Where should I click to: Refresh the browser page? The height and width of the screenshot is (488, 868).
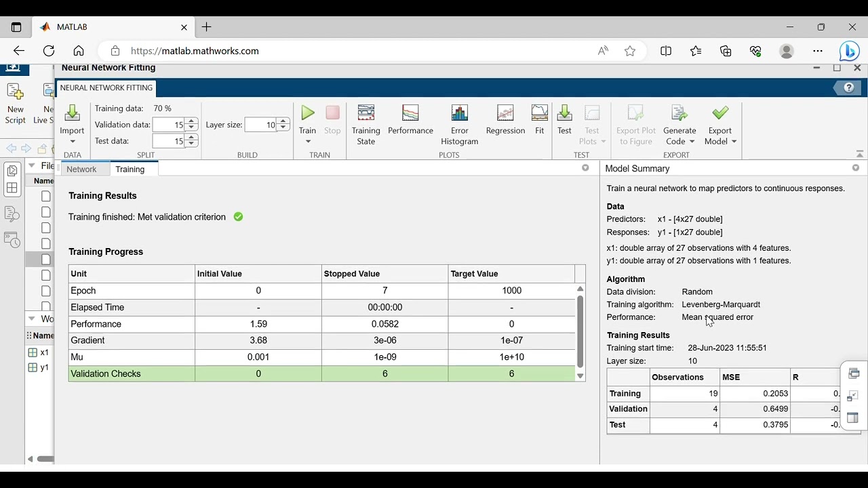click(49, 51)
